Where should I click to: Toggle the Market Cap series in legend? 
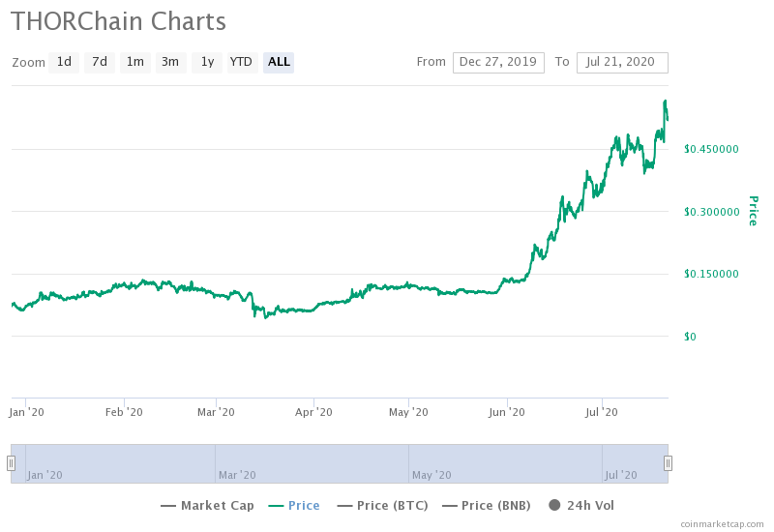click(x=207, y=505)
